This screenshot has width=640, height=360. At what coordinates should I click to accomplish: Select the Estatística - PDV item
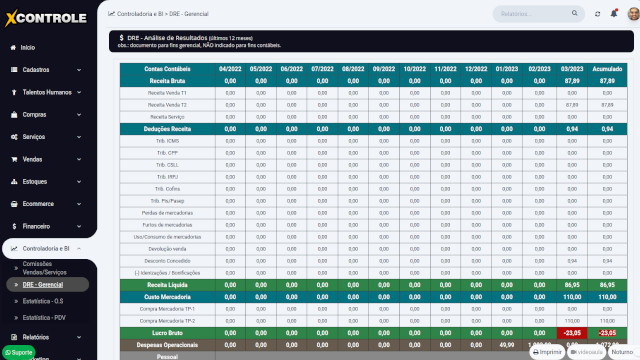pyautogui.click(x=44, y=318)
